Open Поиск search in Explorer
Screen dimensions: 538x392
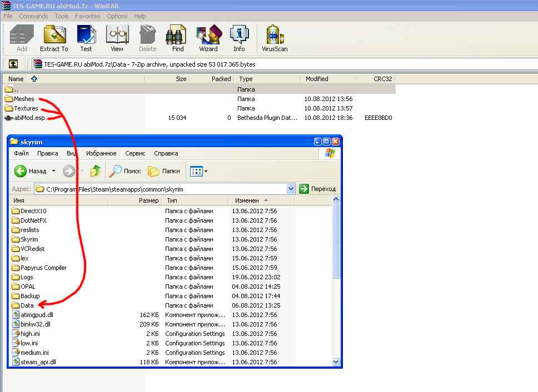click(125, 171)
